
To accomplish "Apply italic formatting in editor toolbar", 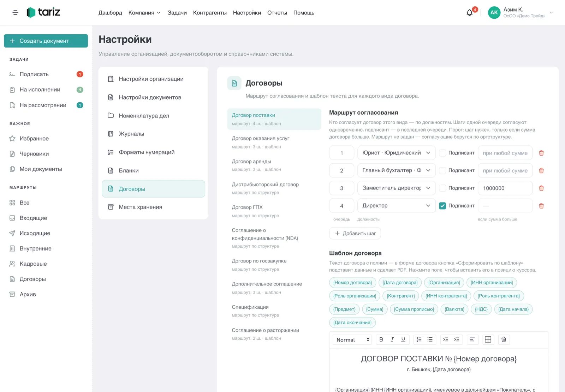I will tap(392, 339).
